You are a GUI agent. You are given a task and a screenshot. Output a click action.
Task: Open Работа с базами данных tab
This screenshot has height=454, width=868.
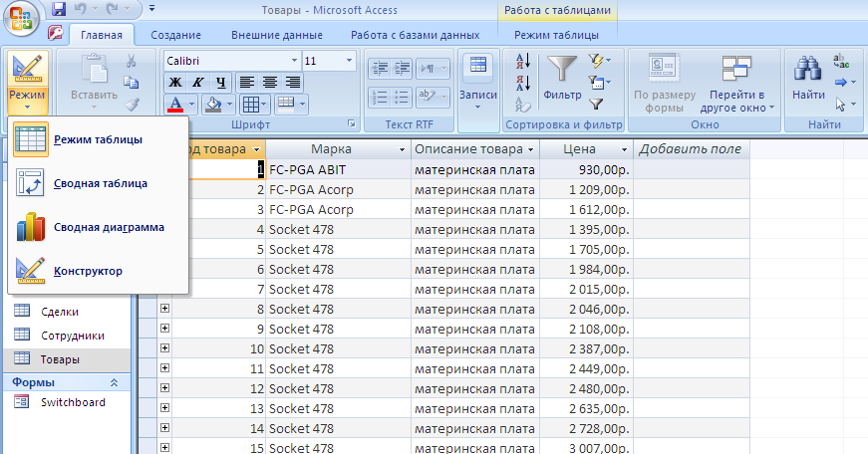tap(416, 35)
